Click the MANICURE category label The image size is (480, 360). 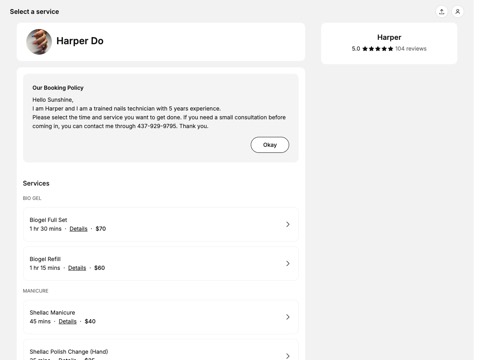35,291
